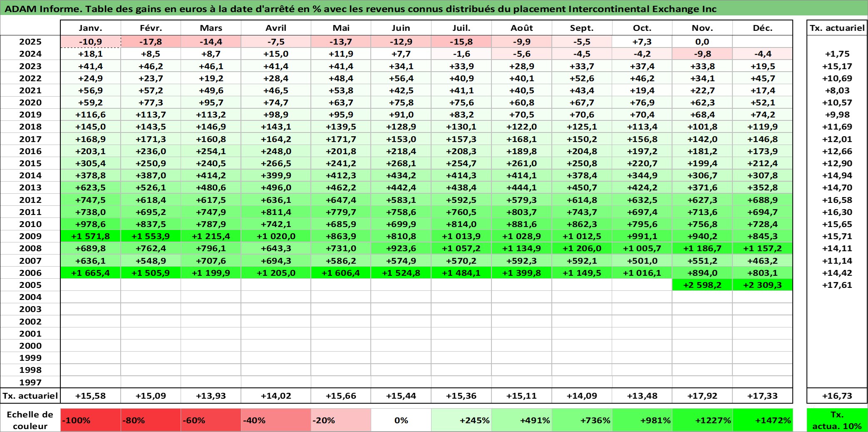Select the Avril column header
868x432 pixels.
tap(276, 28)
